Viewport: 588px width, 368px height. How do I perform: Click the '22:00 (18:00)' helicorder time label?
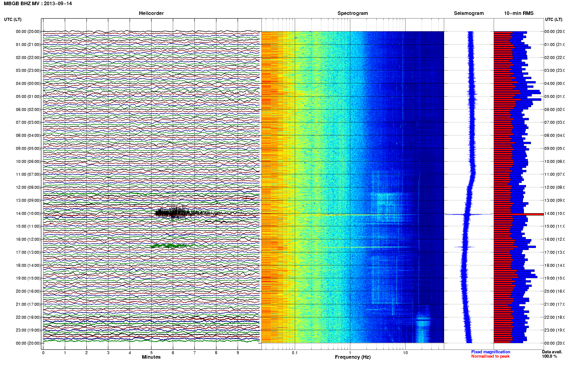click(28, 317)
